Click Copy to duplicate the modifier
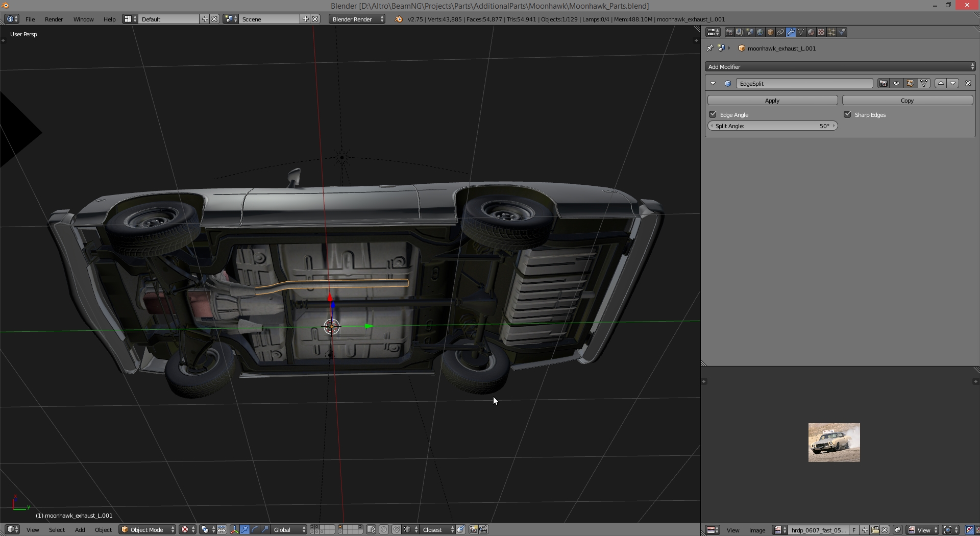This screenshot has height=536, width=980. pos(907,101)
